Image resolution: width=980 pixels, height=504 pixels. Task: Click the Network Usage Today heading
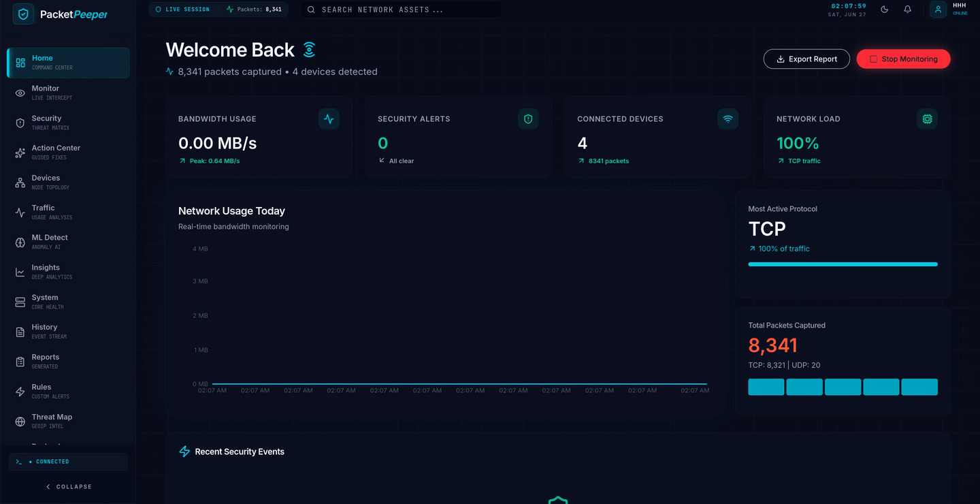231,211
